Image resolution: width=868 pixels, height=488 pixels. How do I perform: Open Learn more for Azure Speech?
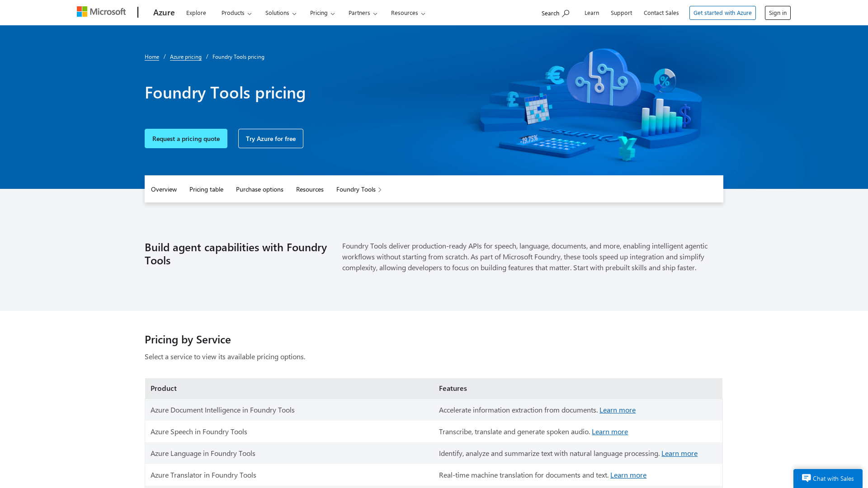(609, 432)
